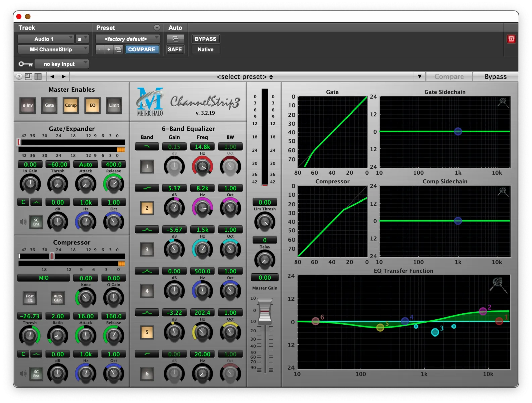Click the EQ Transfer Function analyzer icon
The height and width of the screenshot is (403, 532).
pos(498,284)
